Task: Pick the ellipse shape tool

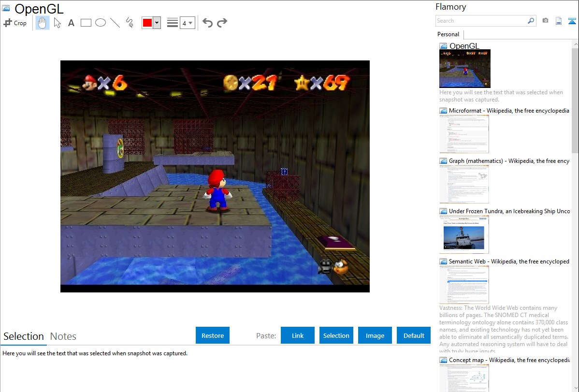Action: click(x=101, y=23)
